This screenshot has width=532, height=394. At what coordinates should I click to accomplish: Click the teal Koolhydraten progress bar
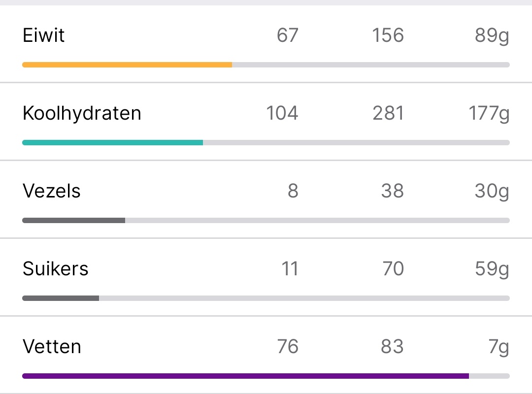click(112, 142)
